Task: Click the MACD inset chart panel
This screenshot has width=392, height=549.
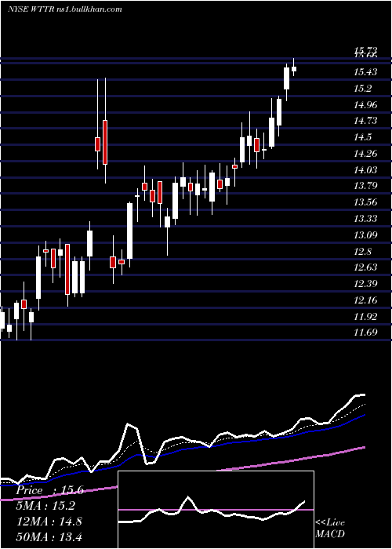Action: (216, 510)
